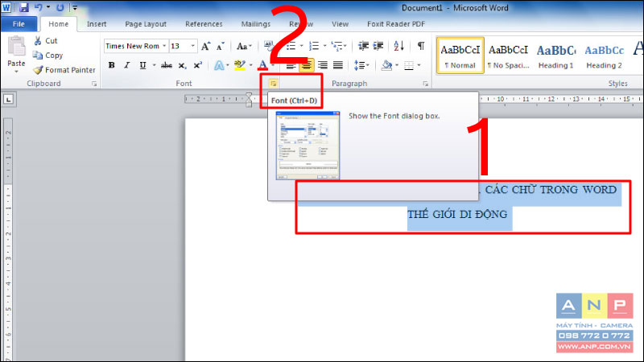Toggle Subscript formatting
This screenshot has height=362, width=644.
tap(182, 65)
